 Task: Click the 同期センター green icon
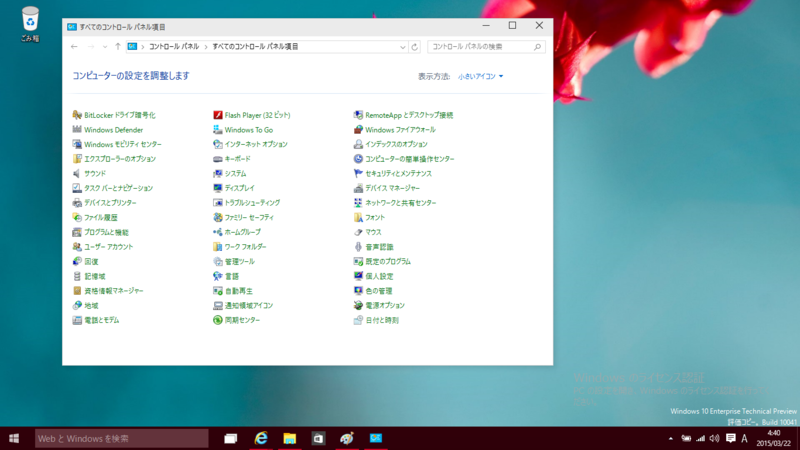[218, 320]
